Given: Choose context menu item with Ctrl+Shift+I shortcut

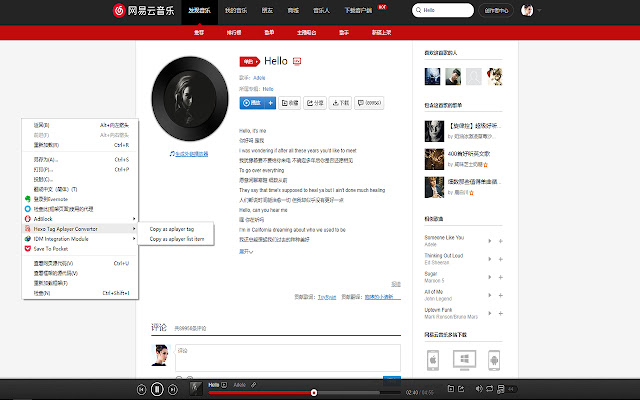Looking at the screenshot, I should coord(80,293).
